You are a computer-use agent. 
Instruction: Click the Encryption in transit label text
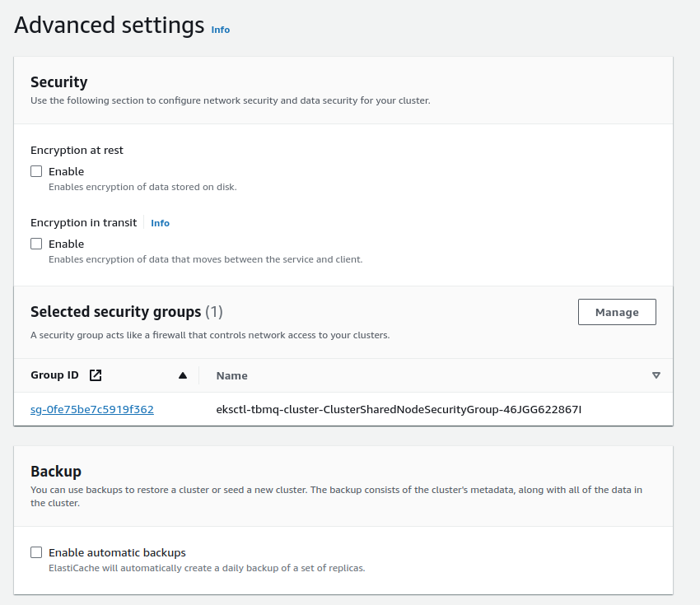(x=83, y=223)
